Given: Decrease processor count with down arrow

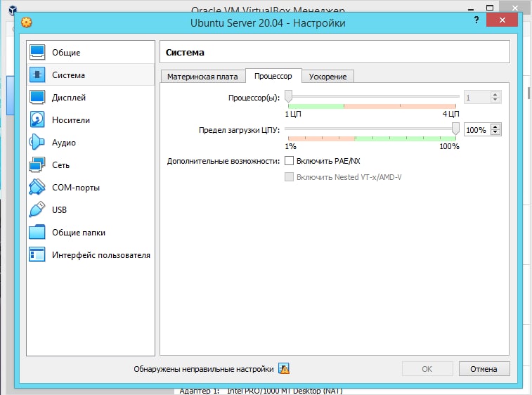Looking at the screenshot, I should [x=495, y=99].
